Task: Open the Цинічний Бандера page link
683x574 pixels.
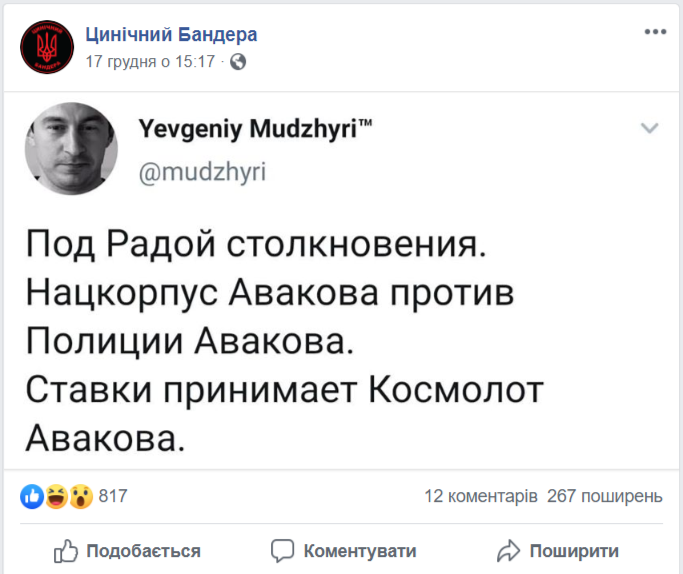Action: (x=171, y=35)
